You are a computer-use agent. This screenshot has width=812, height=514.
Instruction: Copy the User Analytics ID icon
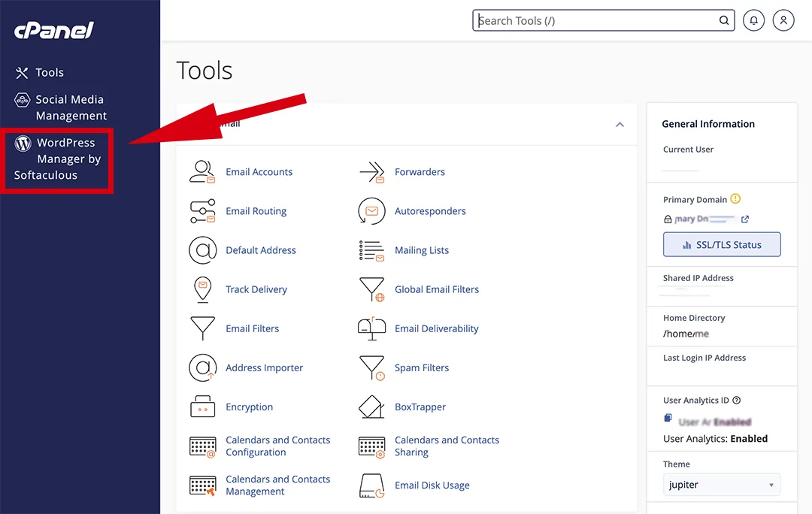tap(668, 418)
